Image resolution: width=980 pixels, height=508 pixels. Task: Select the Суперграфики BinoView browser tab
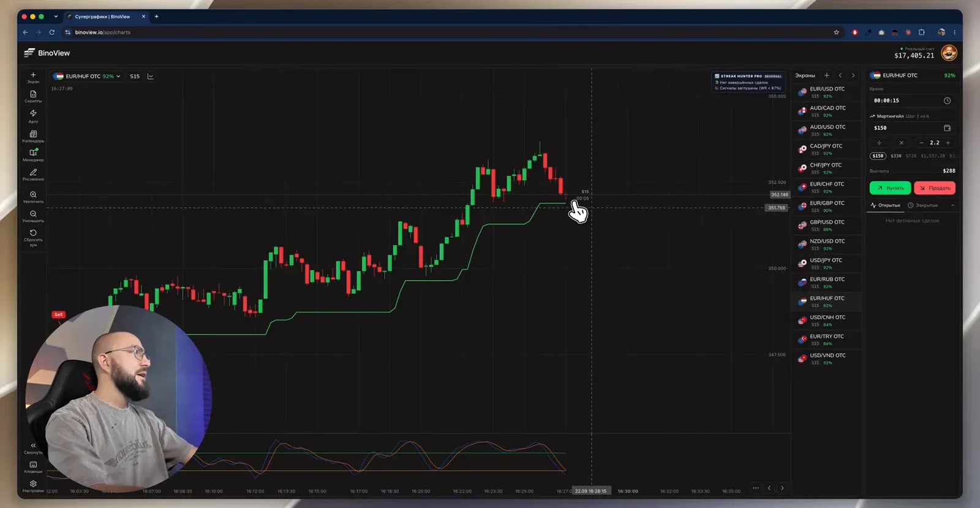(x=107, y=17)
